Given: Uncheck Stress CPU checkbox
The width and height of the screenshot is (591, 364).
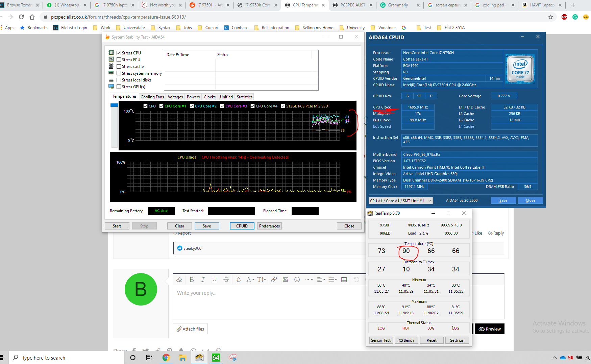Looking at the screenshot, I should click(119, 53).
